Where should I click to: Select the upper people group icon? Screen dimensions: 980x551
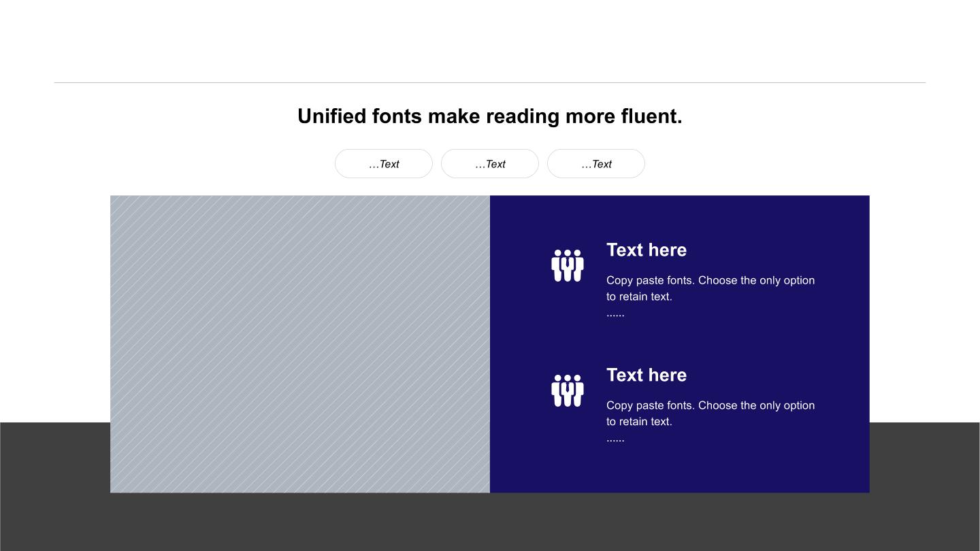click(568, 265)
